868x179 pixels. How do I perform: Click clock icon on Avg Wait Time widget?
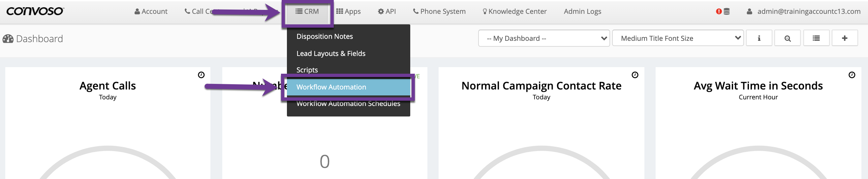pyautogui.click(x=852, y=75)
